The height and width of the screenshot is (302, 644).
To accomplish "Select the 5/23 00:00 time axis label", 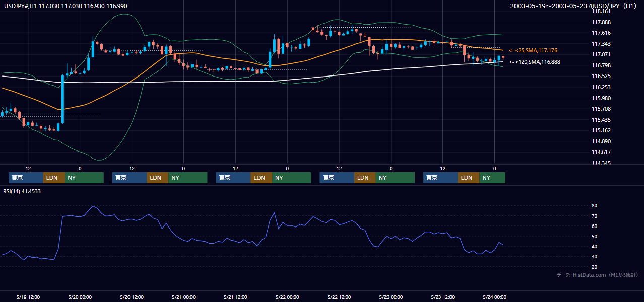I will pyautogui.click(x=391, y=297).
